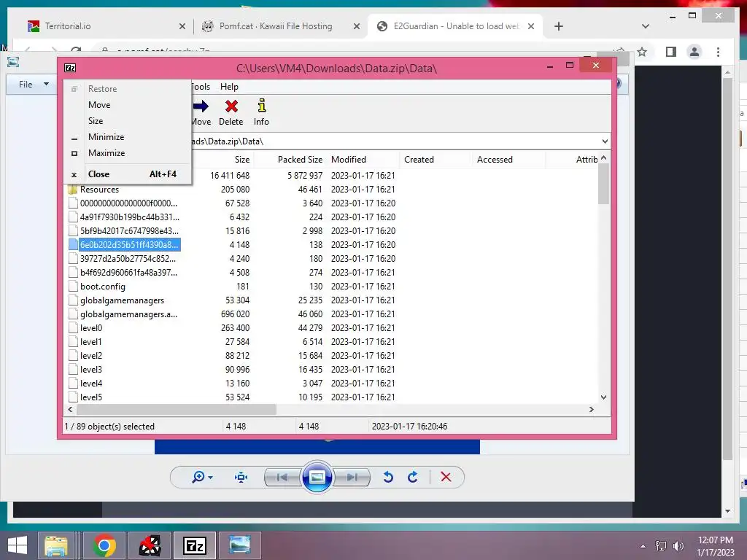This screenshot has height=560, width=747.
Task: Sort by the Packed Size column header
Action: 300,160
